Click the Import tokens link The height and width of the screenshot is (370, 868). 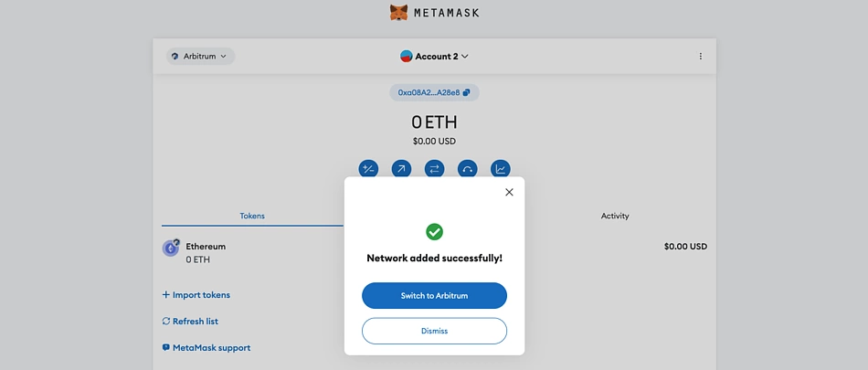point(196,295)
